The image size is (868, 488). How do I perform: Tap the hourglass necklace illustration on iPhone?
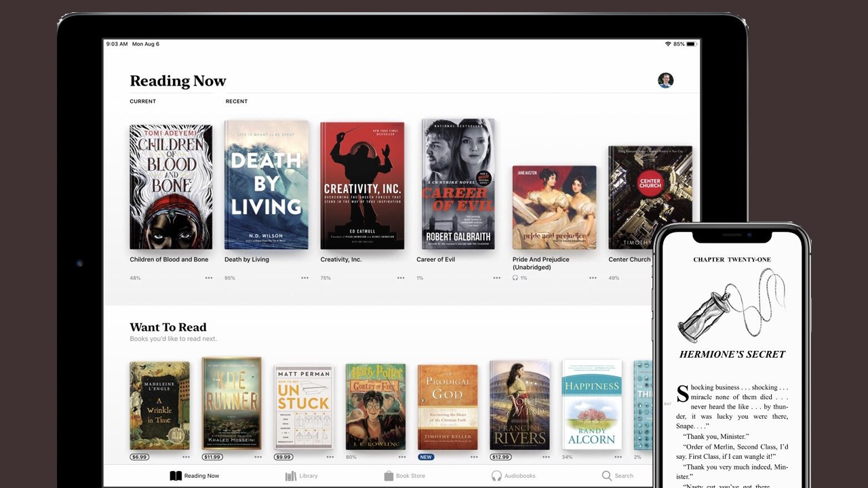(x=731, y=304)
